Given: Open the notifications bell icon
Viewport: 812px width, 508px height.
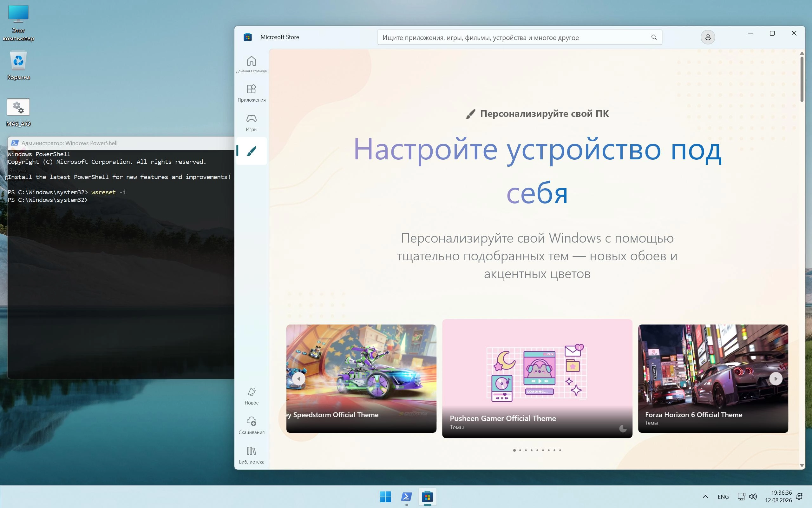Looking at the screenshot, I should (x=799, y=497).
